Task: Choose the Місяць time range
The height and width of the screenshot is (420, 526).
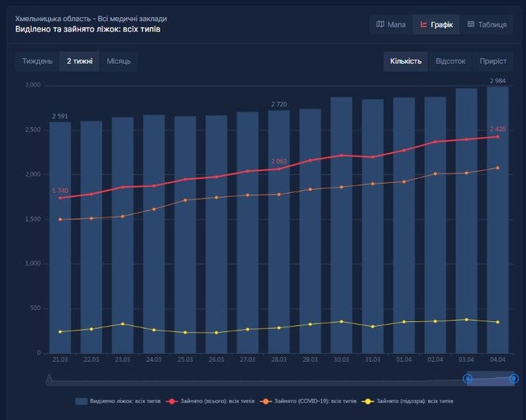Action: 119,61
